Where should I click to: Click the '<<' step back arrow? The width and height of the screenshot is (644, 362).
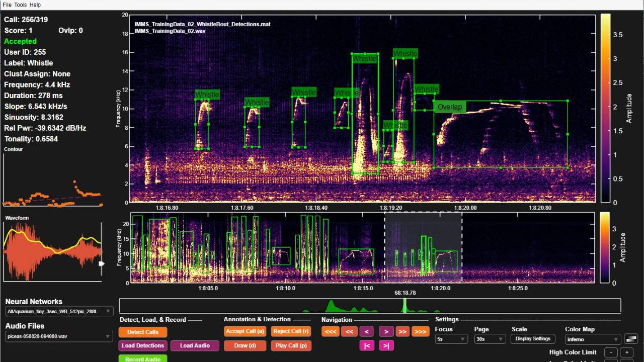click(350, 331)
